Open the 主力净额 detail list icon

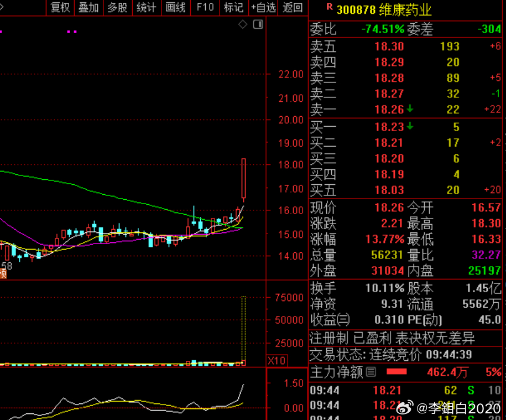pos(371,372)
